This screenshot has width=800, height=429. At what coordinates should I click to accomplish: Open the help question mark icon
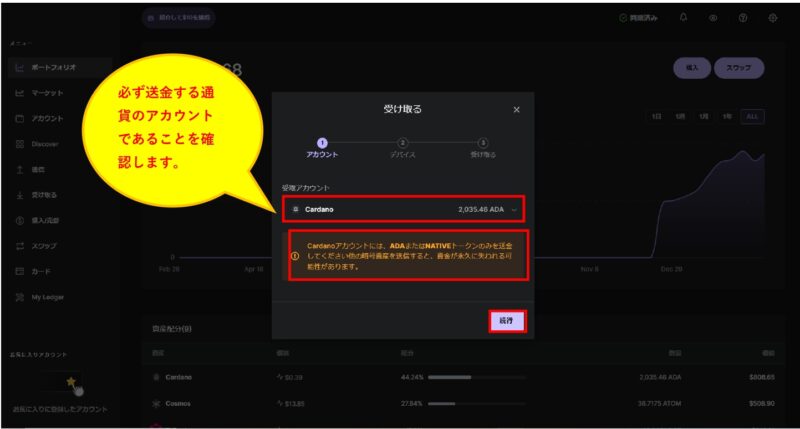click(742, 18)
